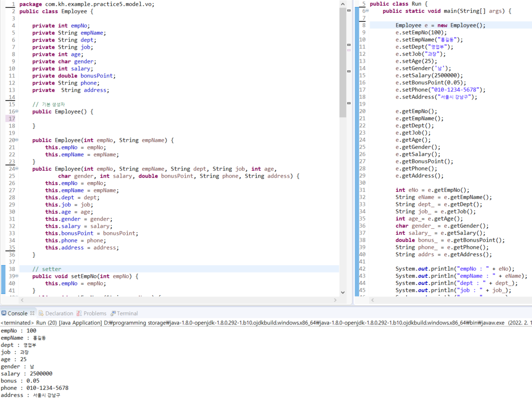Click the Employee editor vertical scrollbar thumb
532x400 pixels.
(343, 62)
